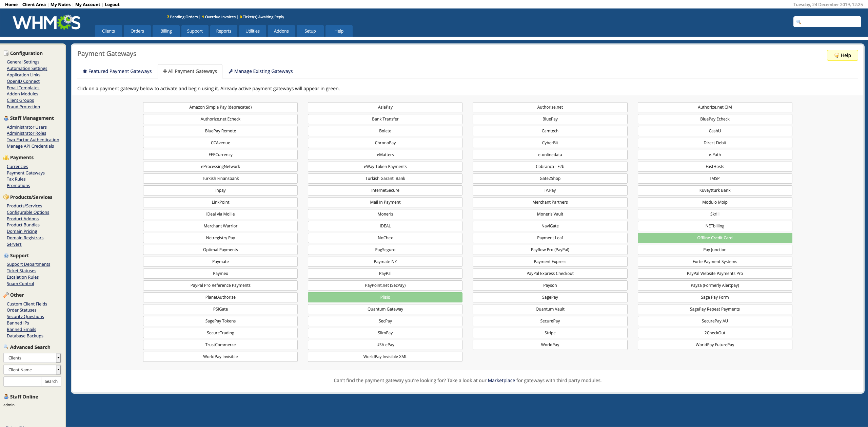The width and height of the screenshot is (868, 427).
Task: Activate the WorldPay Invisible XML gateway
Action: click(x=385, y=357)
